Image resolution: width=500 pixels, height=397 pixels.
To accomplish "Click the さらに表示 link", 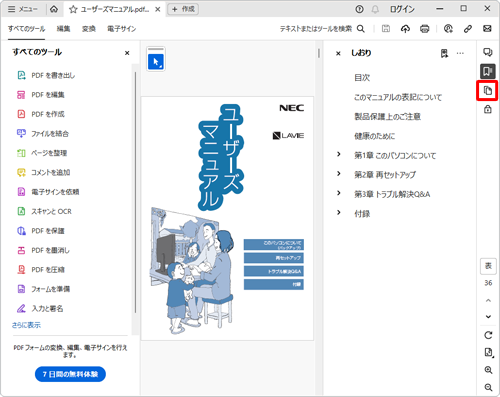I will (26, 325).
